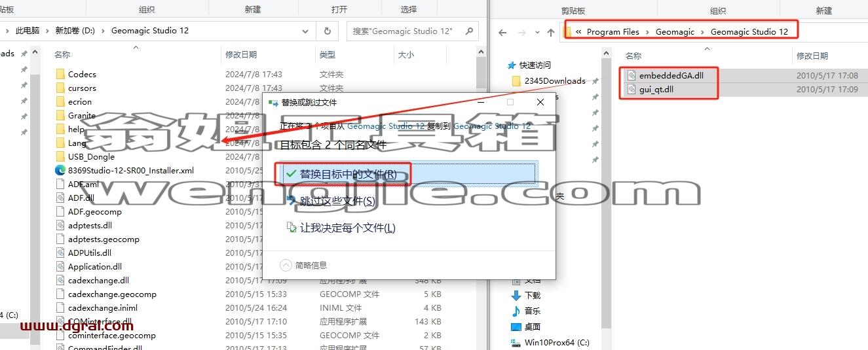Viewport: 868px width, 350px height.
Task: Click the gui_qt.dll file name in right window
Action: click(x=656, y=89)
